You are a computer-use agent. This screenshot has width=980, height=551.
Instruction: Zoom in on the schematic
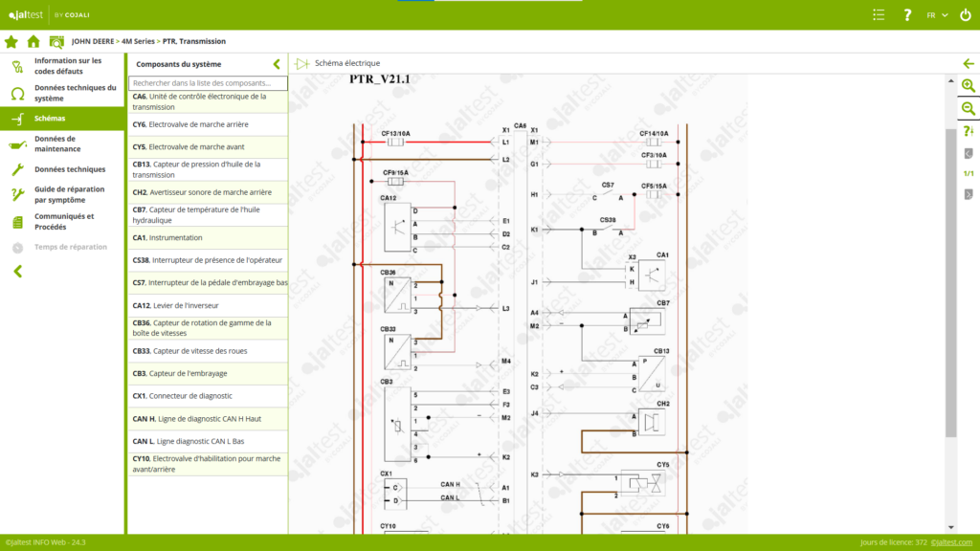(x=969, y=85)
